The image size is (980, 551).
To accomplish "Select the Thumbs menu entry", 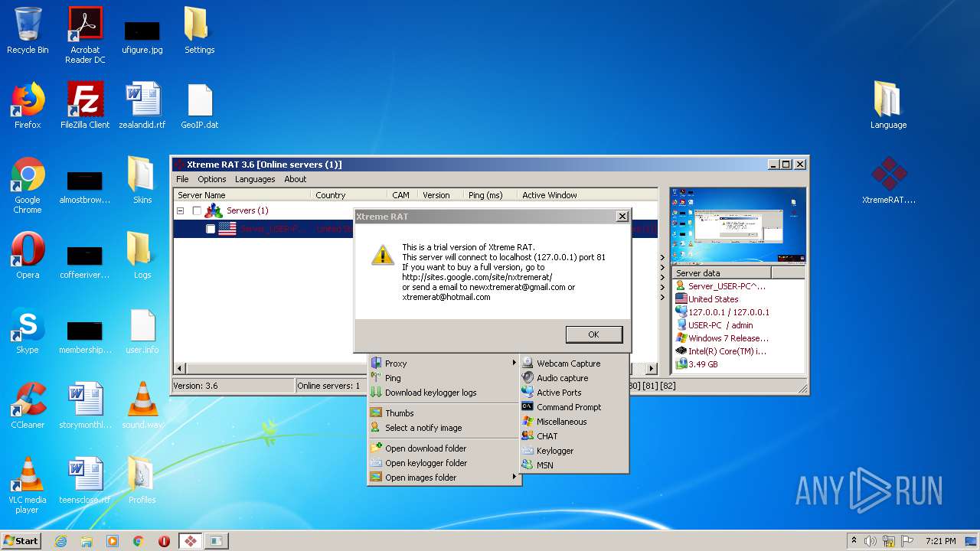I will coord(444,413).
